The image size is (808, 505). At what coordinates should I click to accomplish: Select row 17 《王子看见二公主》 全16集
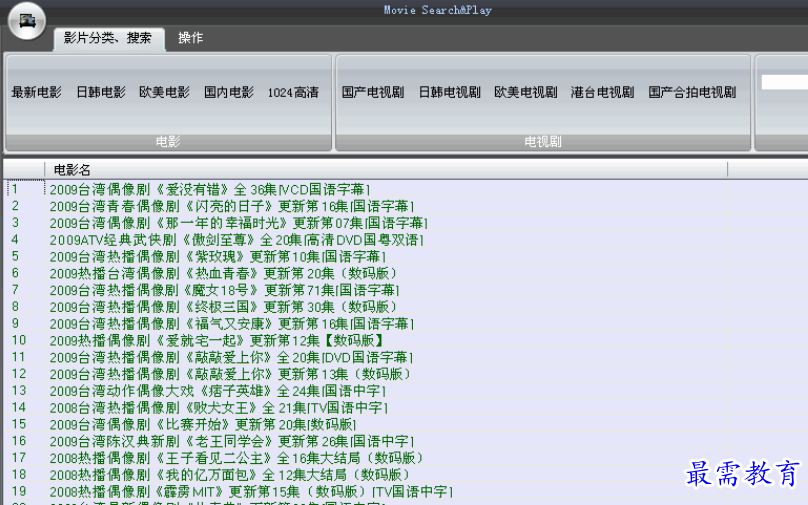tap(237, 458)
